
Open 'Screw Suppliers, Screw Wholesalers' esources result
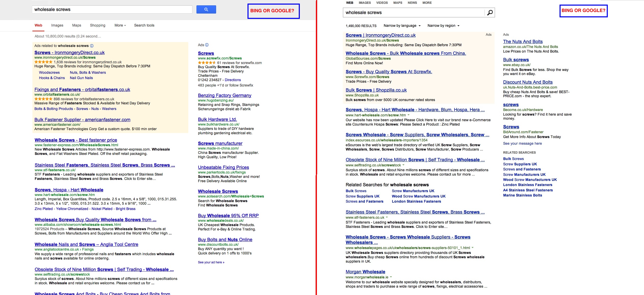[417, 135]
